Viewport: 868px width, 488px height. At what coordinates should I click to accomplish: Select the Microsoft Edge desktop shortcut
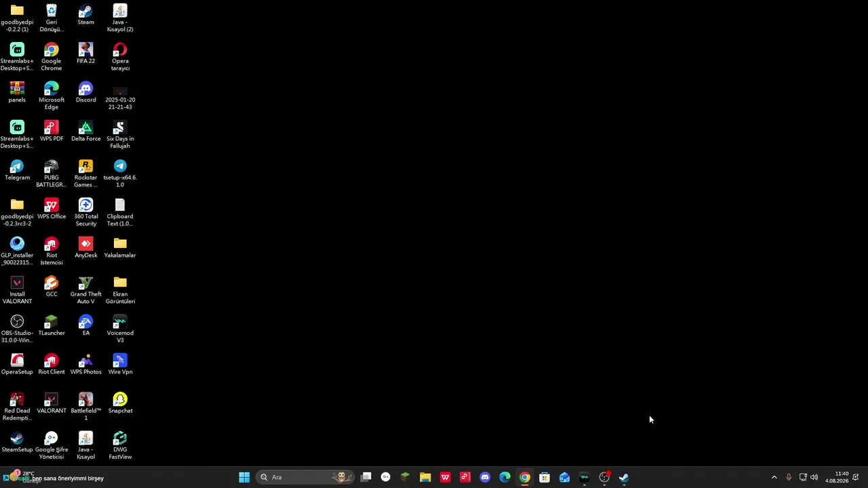point(52,96)
